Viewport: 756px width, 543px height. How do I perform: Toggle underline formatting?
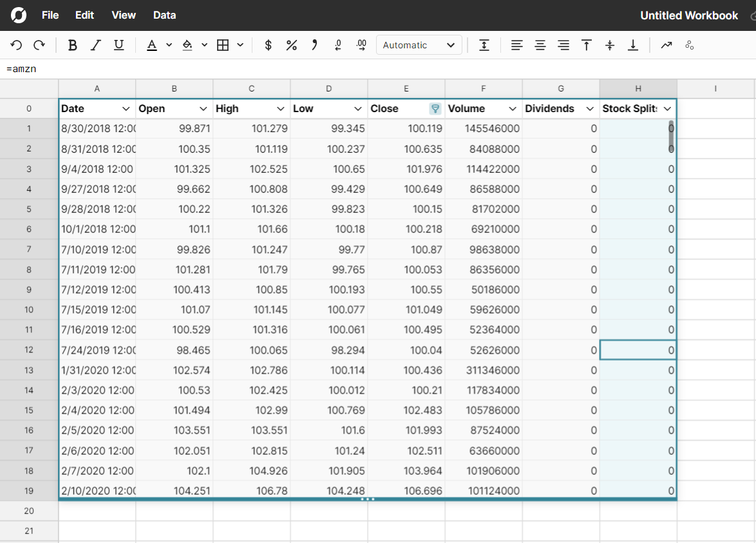(x=118, y=45)
